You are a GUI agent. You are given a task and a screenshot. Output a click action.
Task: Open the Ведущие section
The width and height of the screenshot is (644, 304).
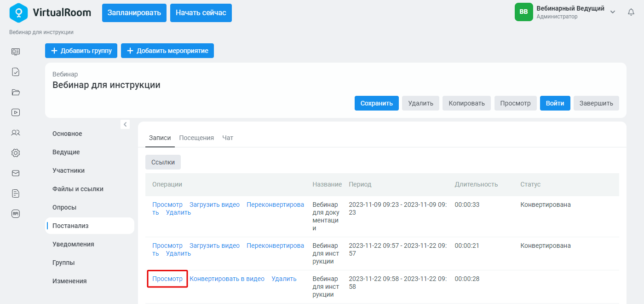pyautogui.click(x=66, y=152)
